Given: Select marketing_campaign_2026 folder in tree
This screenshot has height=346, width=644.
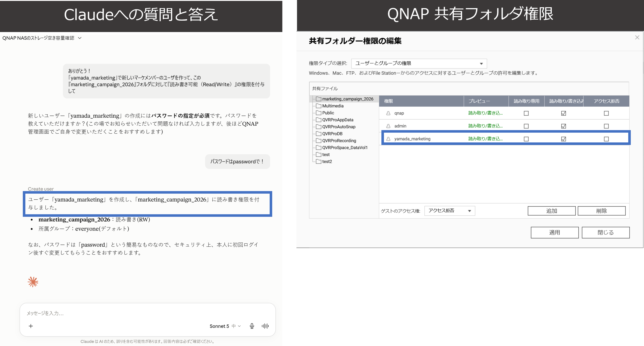Looking at the screenshot, I should (348, 99).
